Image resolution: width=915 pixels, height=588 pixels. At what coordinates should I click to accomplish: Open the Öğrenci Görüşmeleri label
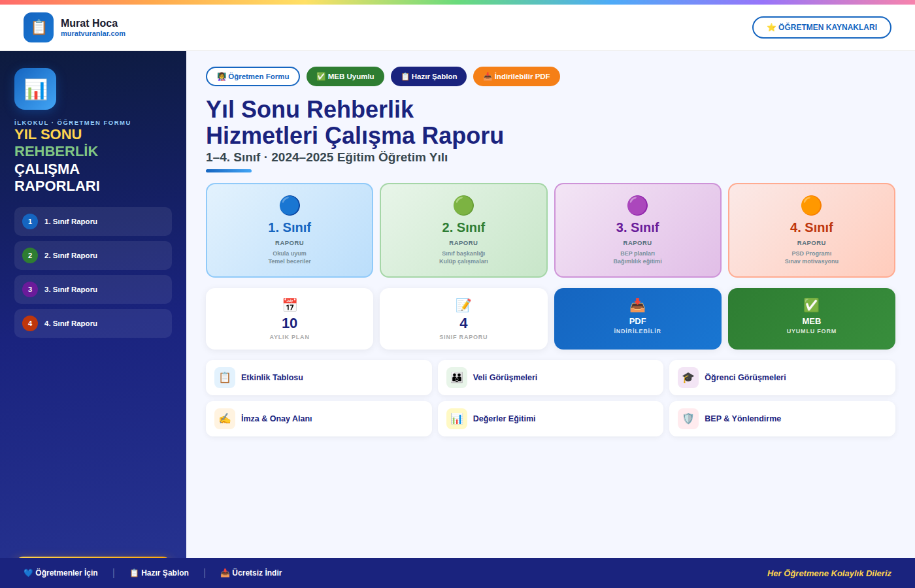point(745,378)
